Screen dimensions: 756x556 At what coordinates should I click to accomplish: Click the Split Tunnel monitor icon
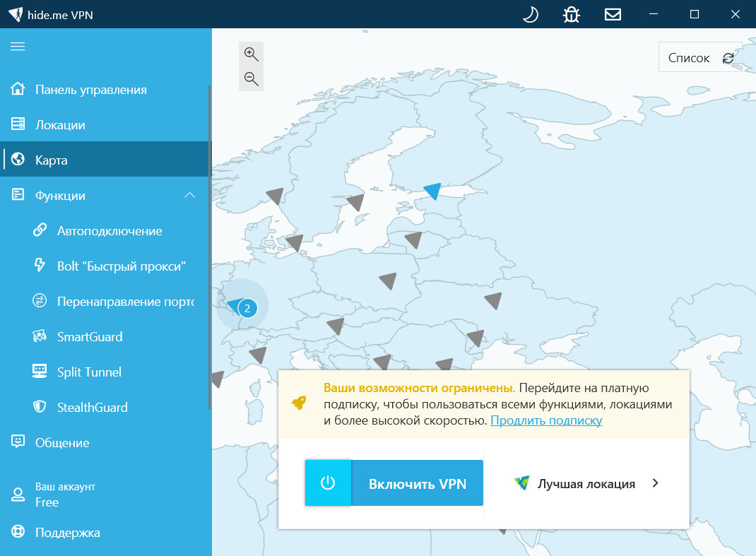(40, 371)
